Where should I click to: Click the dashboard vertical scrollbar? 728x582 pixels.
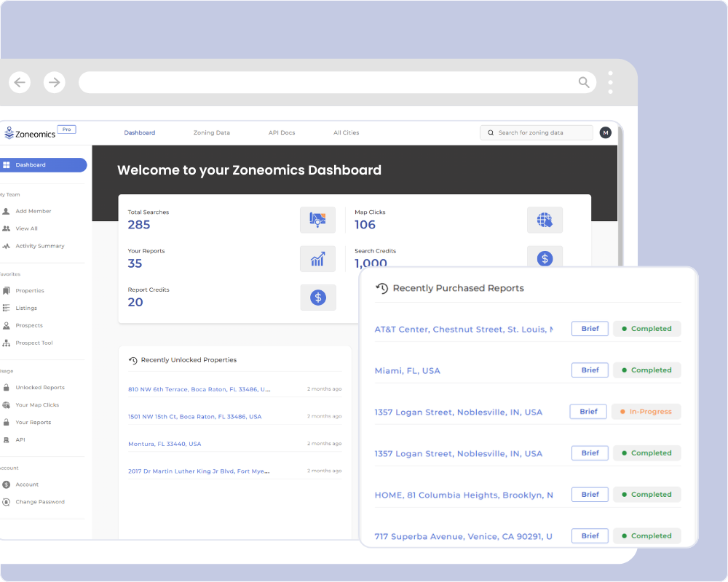[620, 195]
